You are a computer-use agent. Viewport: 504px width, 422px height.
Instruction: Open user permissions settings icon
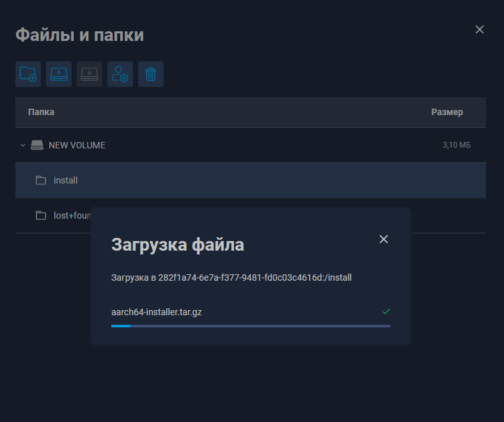click(120, 74)
